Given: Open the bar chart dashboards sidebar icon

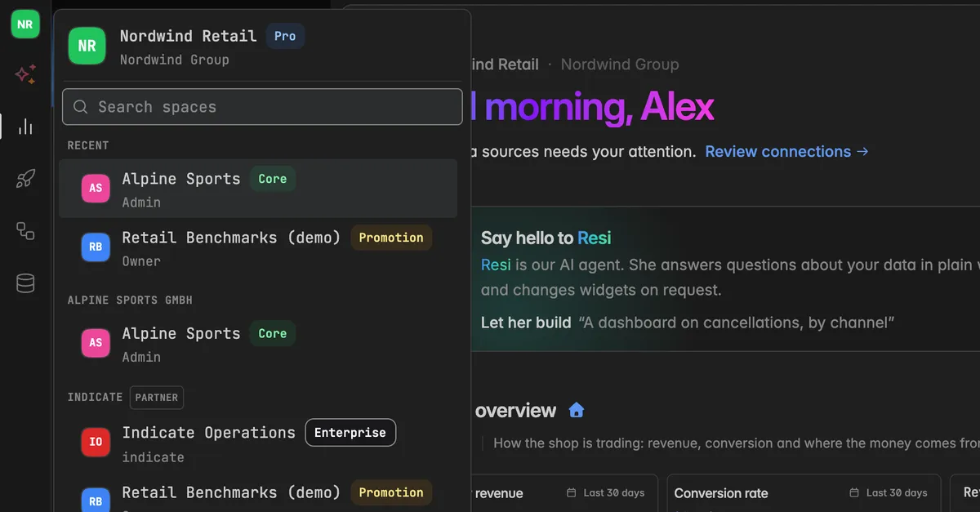Looking at the screenshot, I should click(25, 127).
